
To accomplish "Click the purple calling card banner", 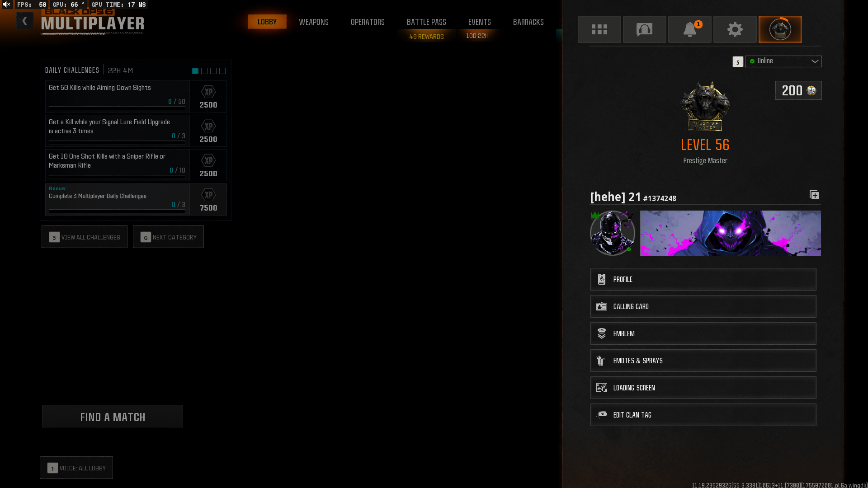I will tap(730, 233).
